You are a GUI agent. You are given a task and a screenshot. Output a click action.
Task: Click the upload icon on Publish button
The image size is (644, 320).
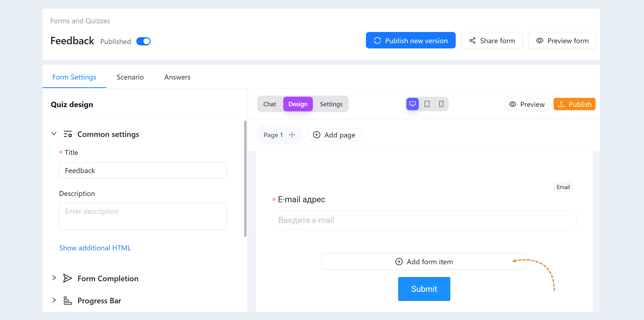561,104
